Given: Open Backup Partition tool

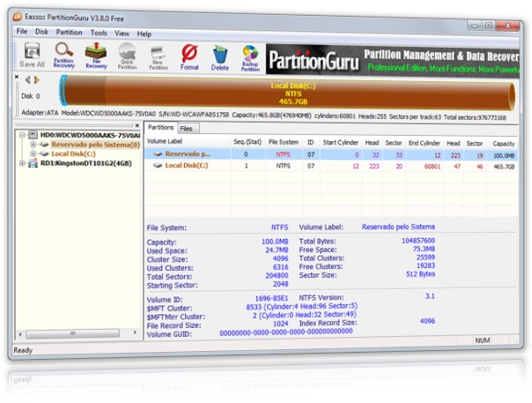Looking at the screenshot, I should [250, 58].
